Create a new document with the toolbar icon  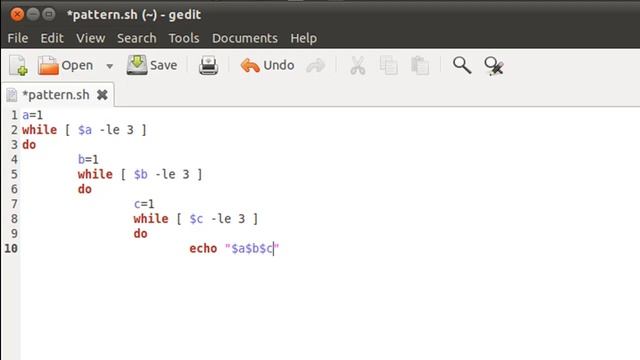click(x=19, y=65)
